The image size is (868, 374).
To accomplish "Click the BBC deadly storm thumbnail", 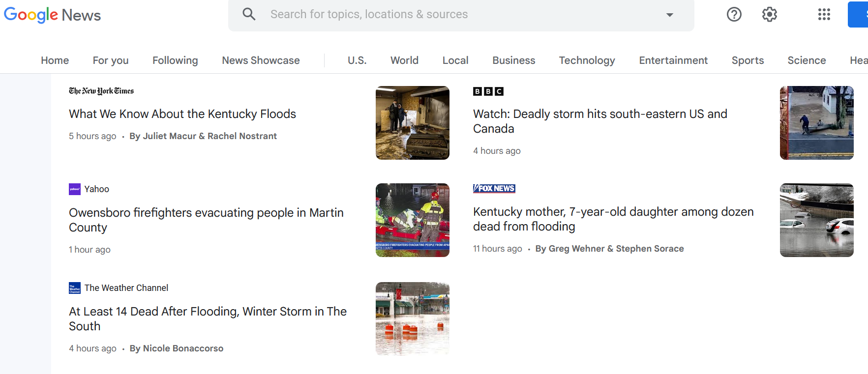I will point(817,123).
